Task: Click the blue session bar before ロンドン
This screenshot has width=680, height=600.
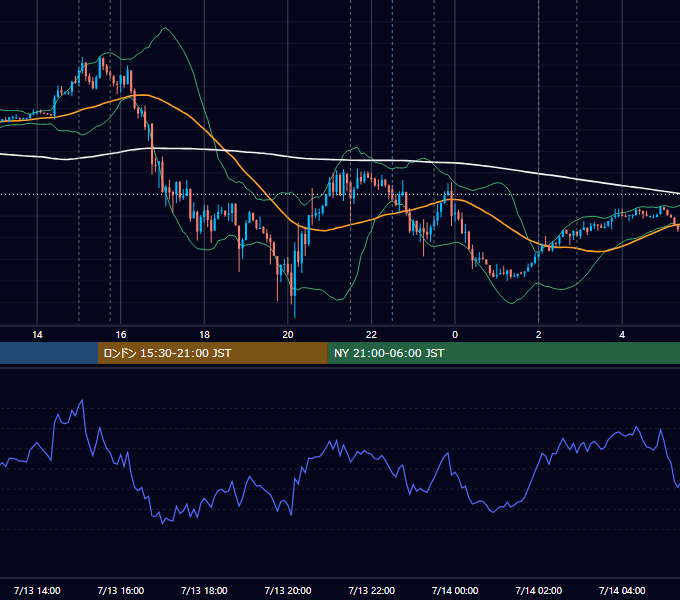Action: click(x=49, y=353)
